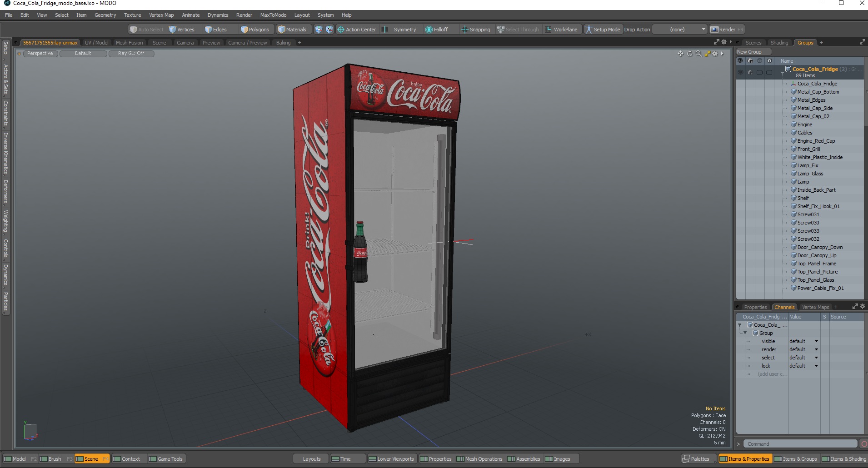The height and width of the screenshot is (468, 868).
Task: Select the Top_Panel_Glass item
Action: click(816, 280)
